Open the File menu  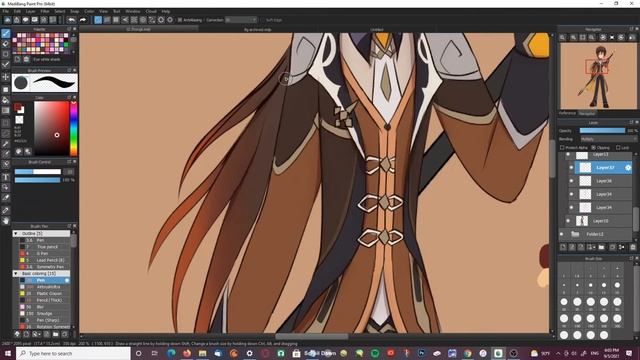[6, 11]
